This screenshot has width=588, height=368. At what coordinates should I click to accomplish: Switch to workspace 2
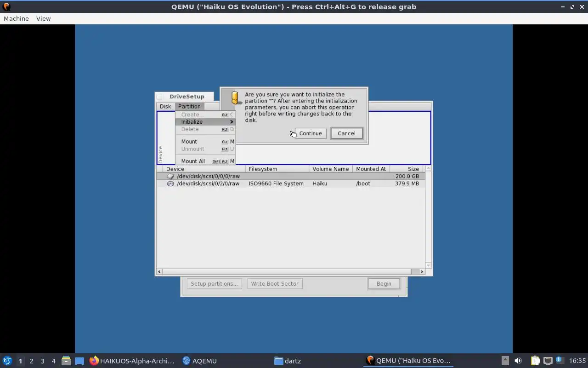[31, 361]
